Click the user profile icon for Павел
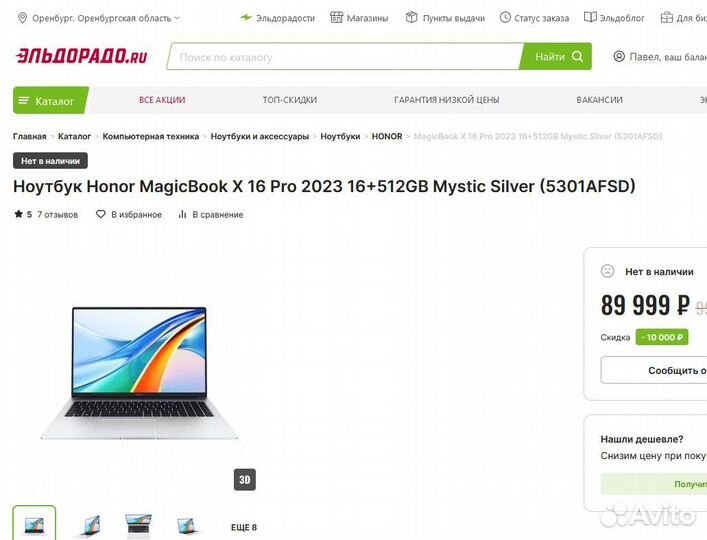Screen dimensions: 707x540 pyautogui.click(x=619, y=56)
